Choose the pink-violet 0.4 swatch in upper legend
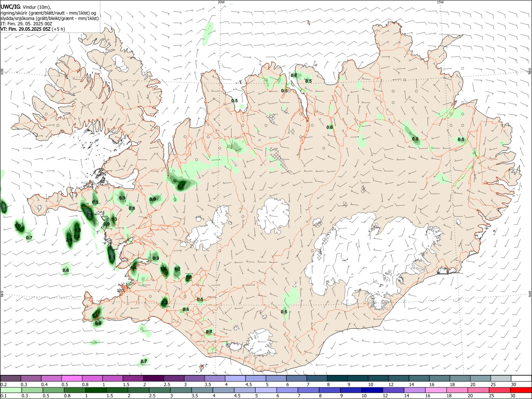532x399 pixels. point(52,378)
